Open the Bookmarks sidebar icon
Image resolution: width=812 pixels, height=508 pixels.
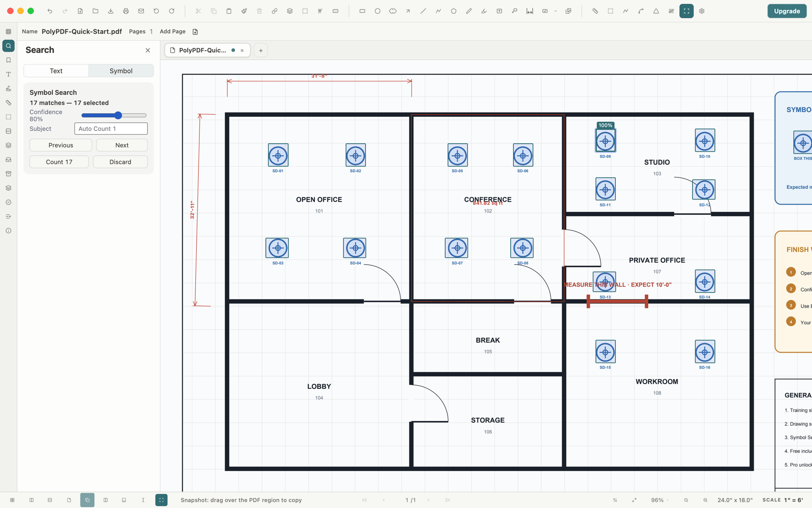coord(9,60)
